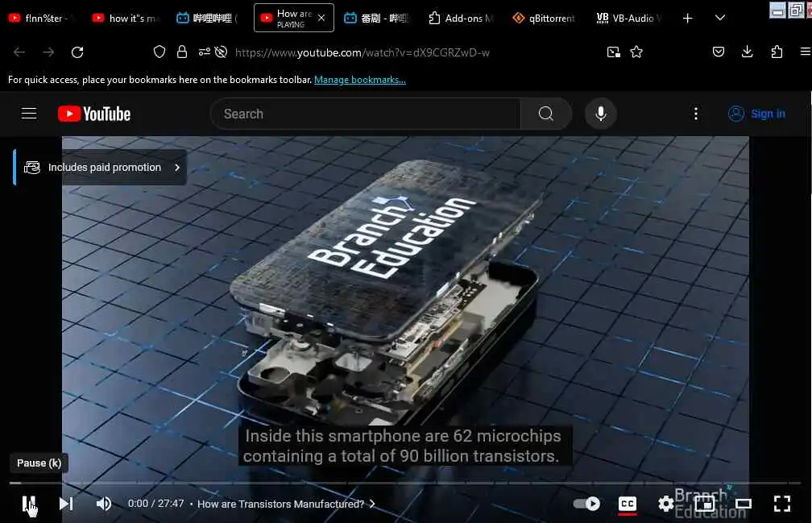Click the search magnifier button

(546, 114)
